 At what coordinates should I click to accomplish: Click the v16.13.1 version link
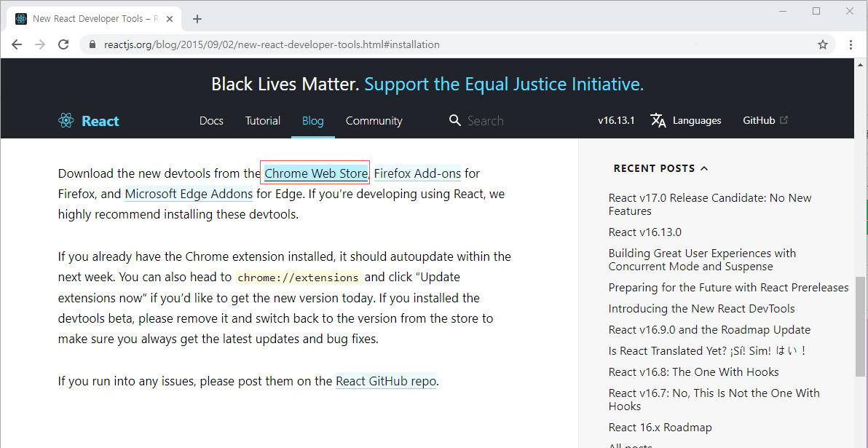[x=616, y=120]
